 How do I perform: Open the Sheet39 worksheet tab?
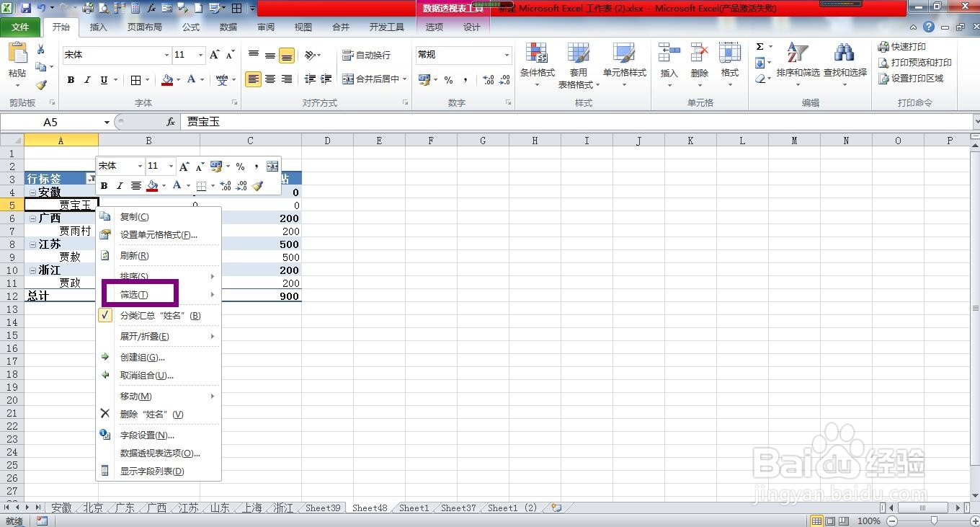(323, 508)
